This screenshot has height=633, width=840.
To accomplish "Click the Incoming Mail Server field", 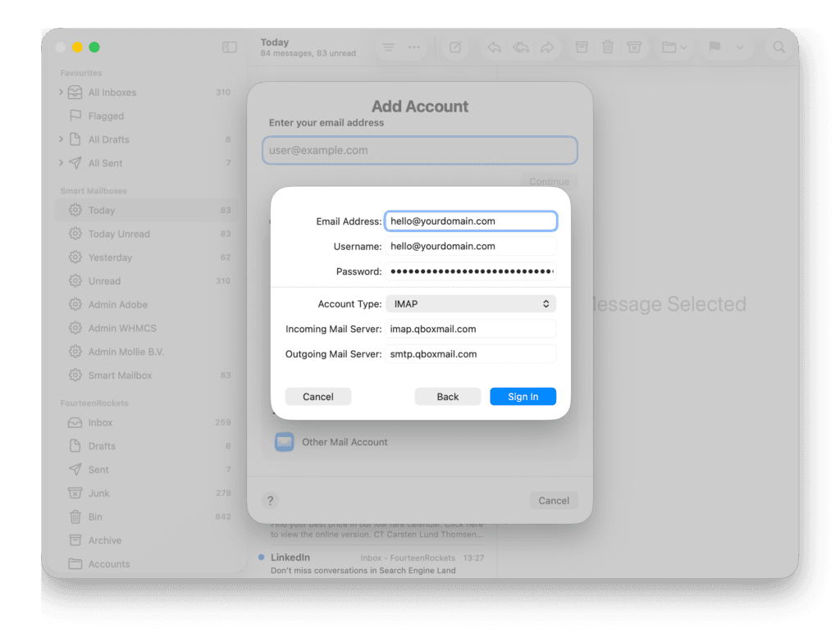I will coord(471,329).
